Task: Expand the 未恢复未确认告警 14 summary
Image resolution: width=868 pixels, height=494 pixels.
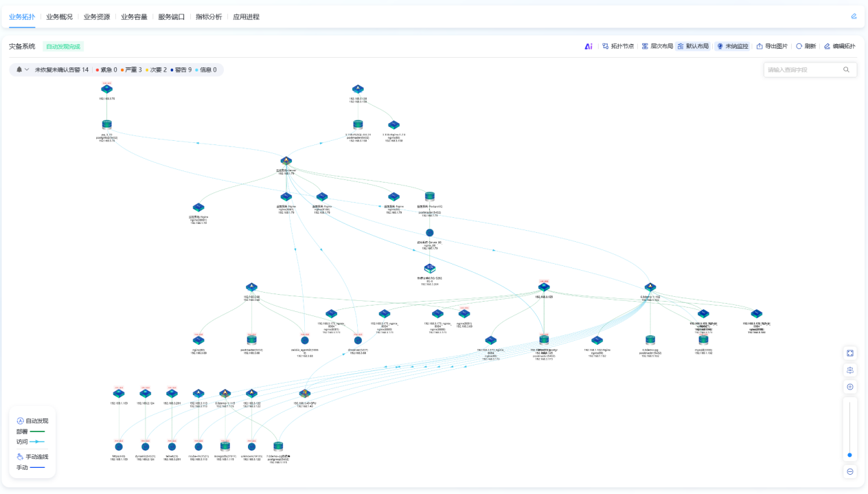Action: coord(62,70)
